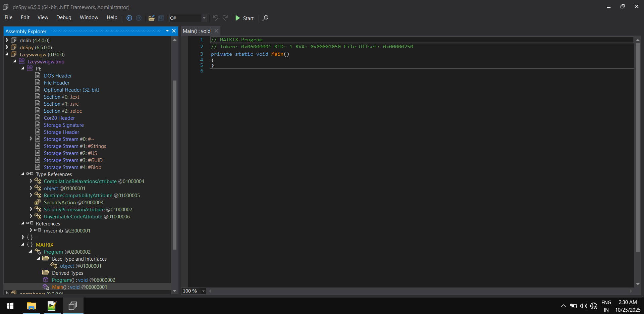Open search with the magnifier icon

click(x=265, y=18)
